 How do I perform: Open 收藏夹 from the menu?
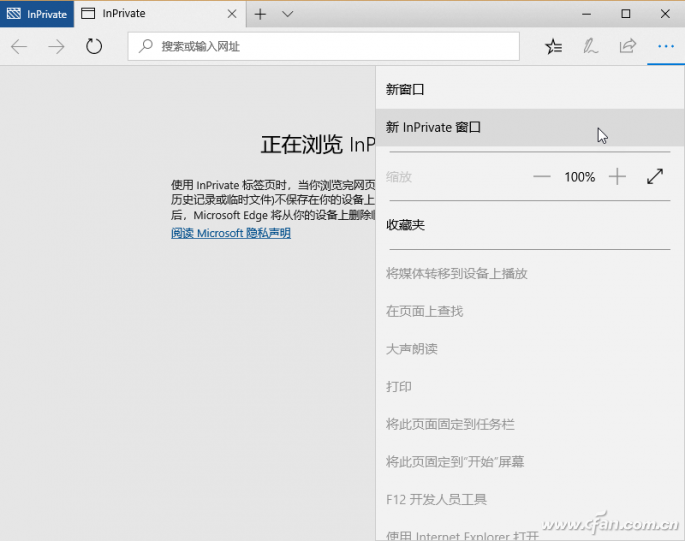(x=530, y=225)
